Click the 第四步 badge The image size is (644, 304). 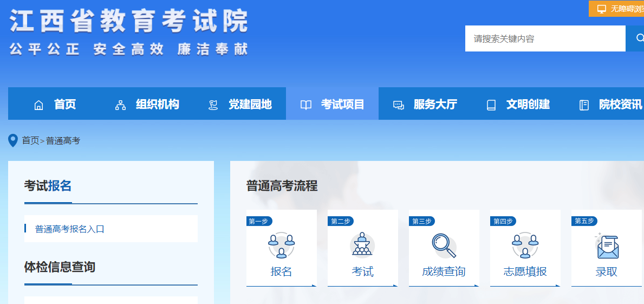pos(503,222)
